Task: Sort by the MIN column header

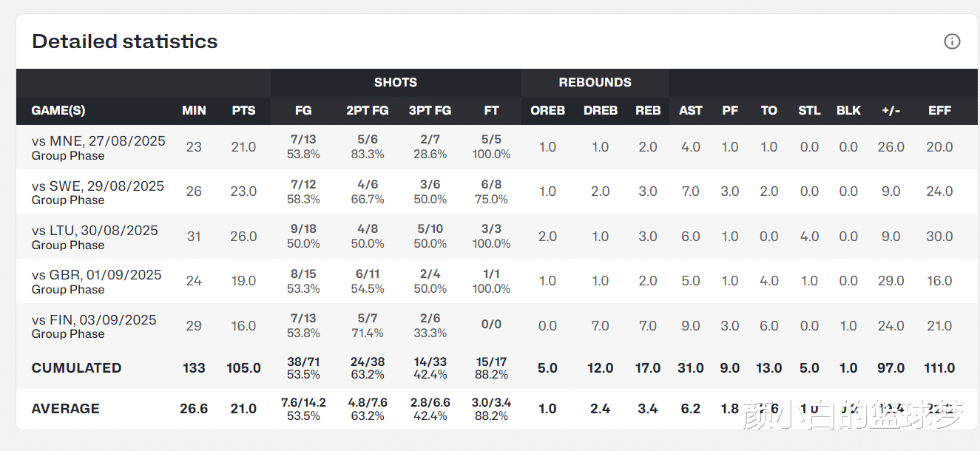Action: [x=194, y=110]
